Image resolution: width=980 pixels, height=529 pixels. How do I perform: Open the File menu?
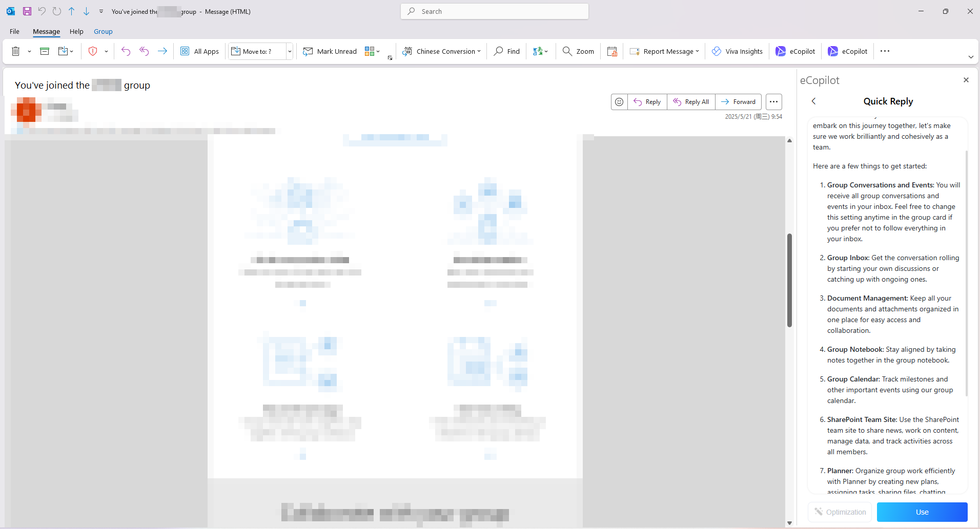pos(14,31)
